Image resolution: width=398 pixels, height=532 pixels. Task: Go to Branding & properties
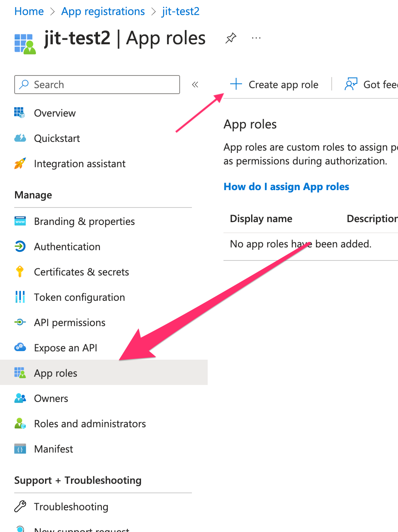coord(84,221)
